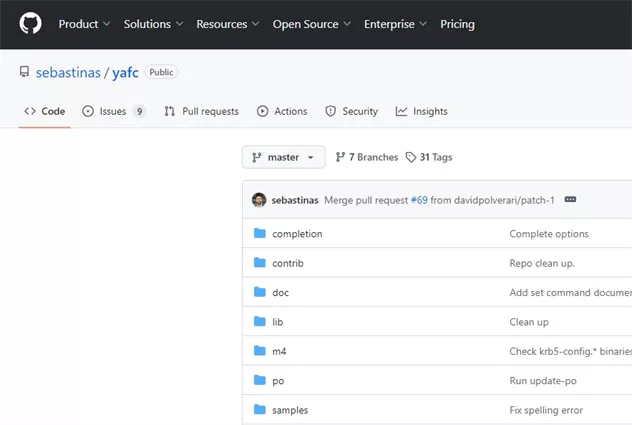The width and height of the screenshot is (632, 425).
Task: View the 7 Branches link
Action: [x=367, y=157]
